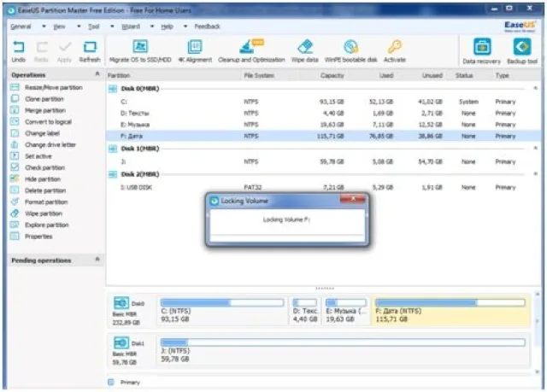Open the Wizard menu
The width and height of the screenshot is (547, 392).
tap(131, 26)
